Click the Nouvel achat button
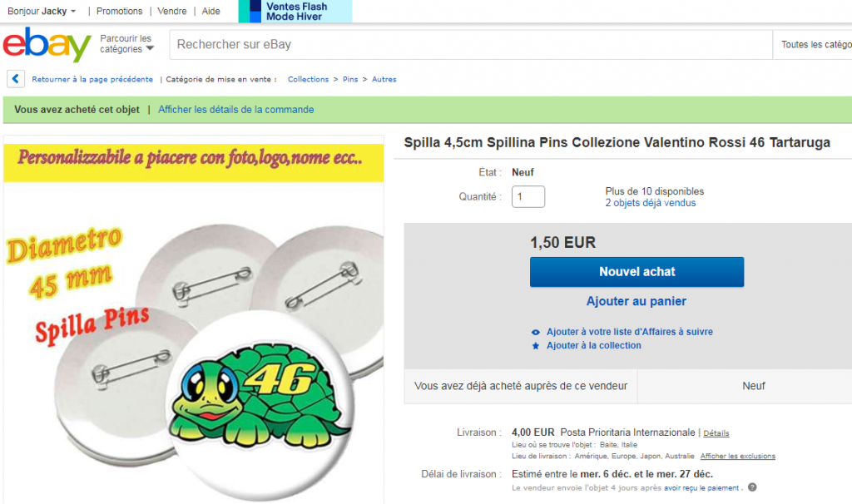This screenshot has height=504, width=852. click(637, 272)
